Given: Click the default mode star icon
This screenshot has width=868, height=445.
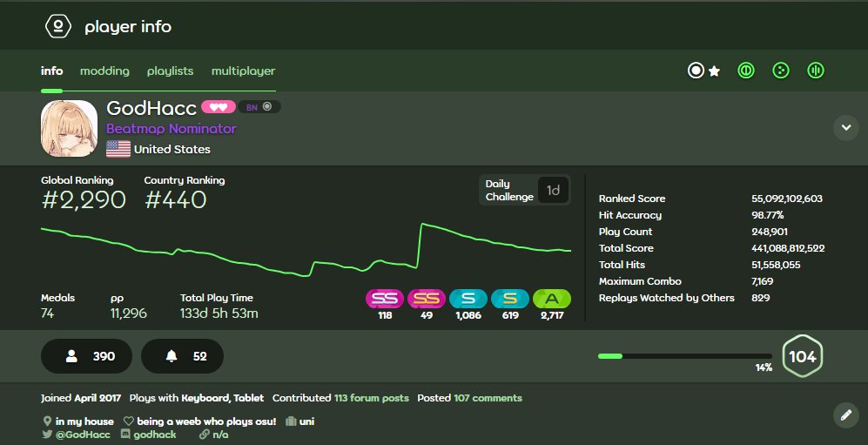Looking at the screenshot, I should 715,71.
